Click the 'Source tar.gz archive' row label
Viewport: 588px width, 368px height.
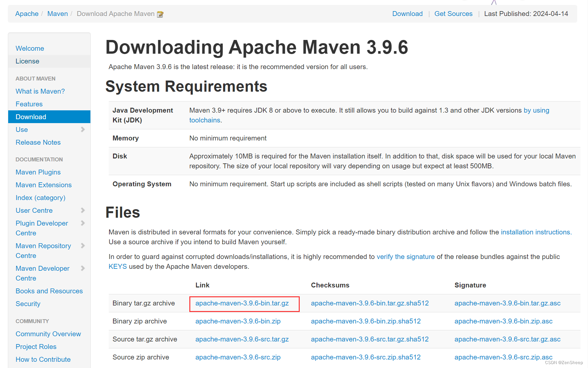pyautogui.click(x=145, y=339)
